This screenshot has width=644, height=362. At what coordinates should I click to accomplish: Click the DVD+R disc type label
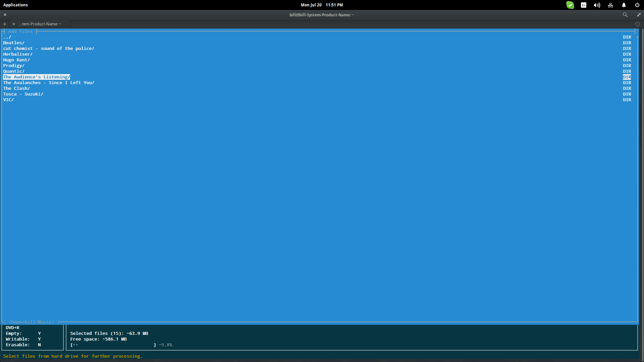coord(12,328)
